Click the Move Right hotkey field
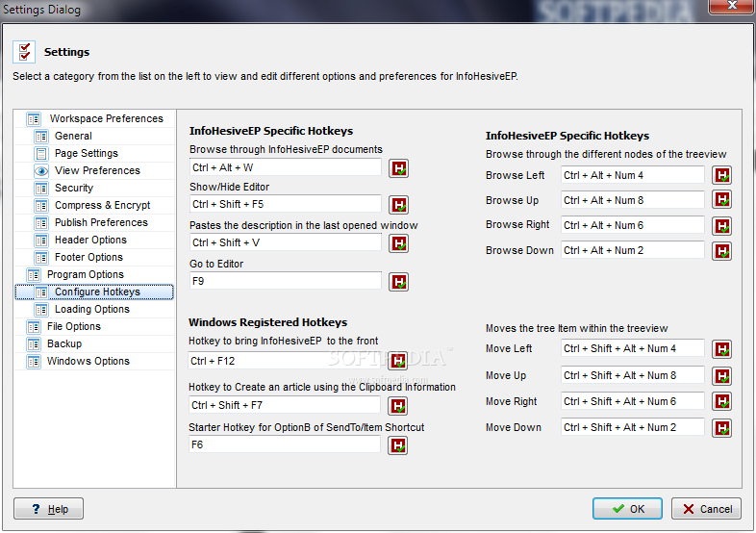 tap(633, 401)
